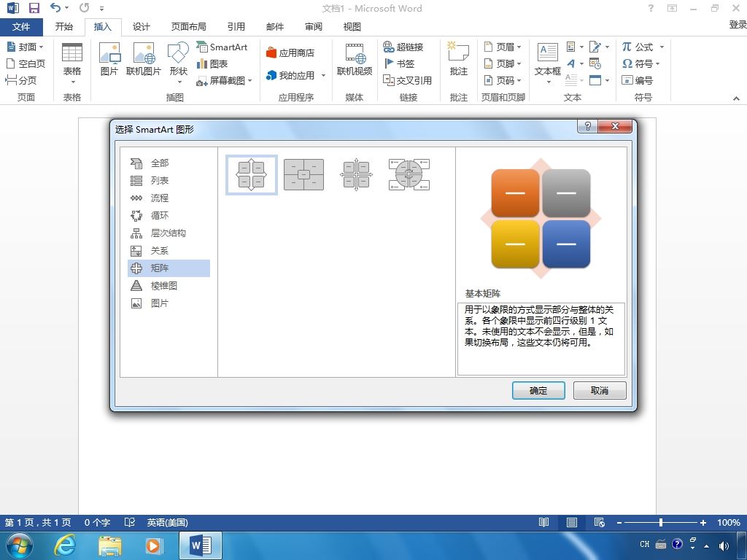Image resolution: width=747 pixels, height=560 pixels.
Task: Insert a chart with the 图表 icon
Action: coord(212,64)
